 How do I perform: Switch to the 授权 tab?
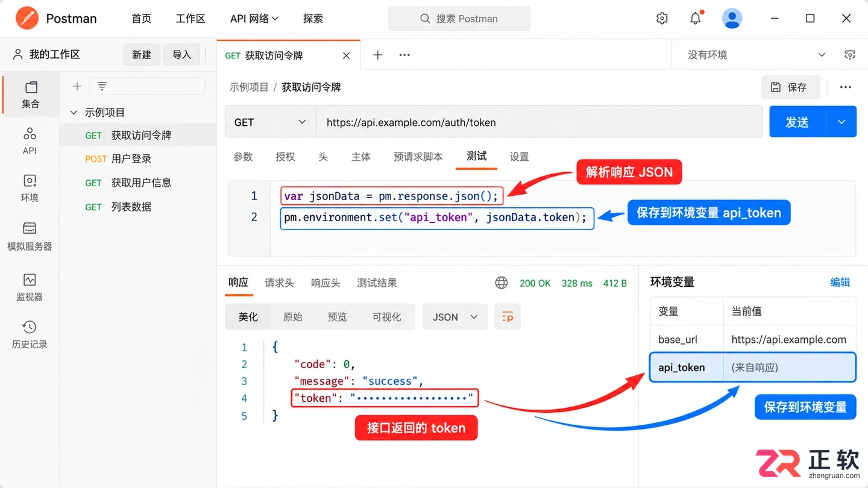pos(285,157)
